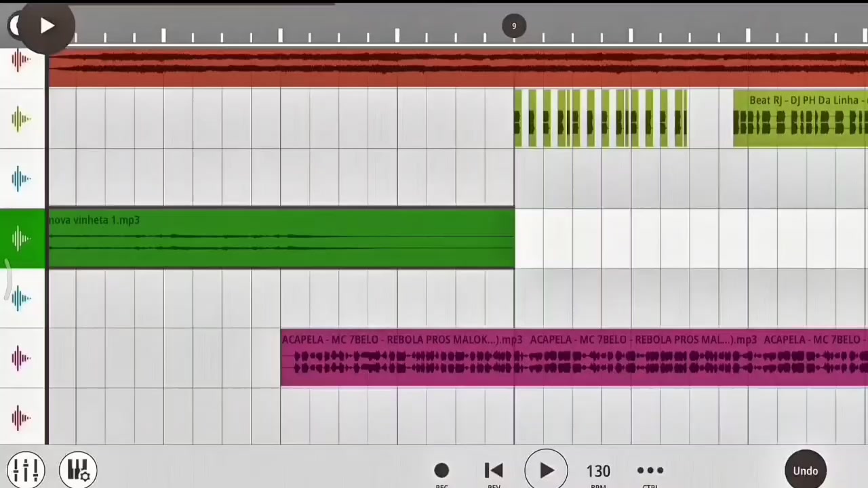
Task: Tap the round play button above the track headers
Action: coord(46,26)
